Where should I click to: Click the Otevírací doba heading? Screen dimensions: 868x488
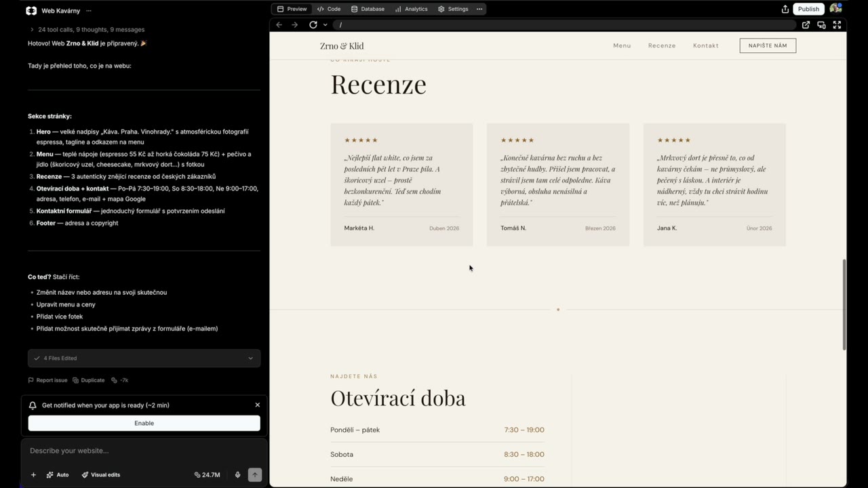coord(398,398)
